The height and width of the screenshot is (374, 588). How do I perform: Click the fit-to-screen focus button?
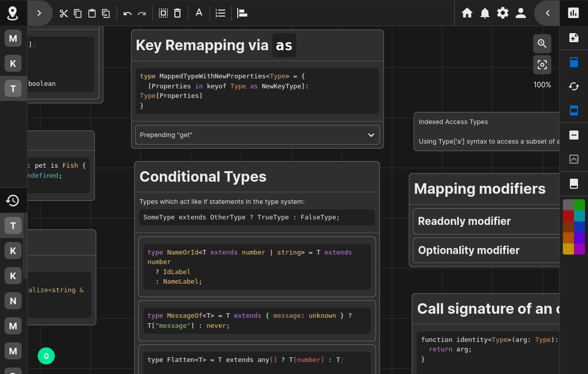pyautogui.click(x=542, y=65)
